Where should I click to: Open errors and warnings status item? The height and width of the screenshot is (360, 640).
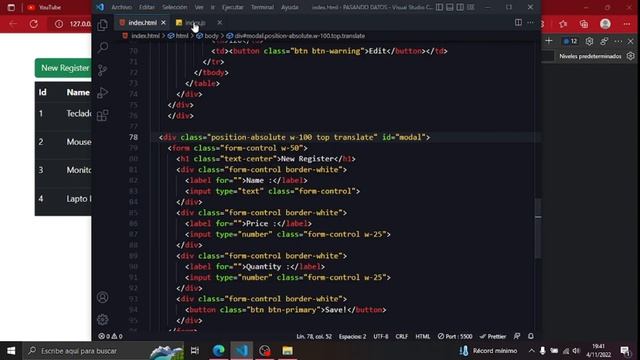click(110, 336)
